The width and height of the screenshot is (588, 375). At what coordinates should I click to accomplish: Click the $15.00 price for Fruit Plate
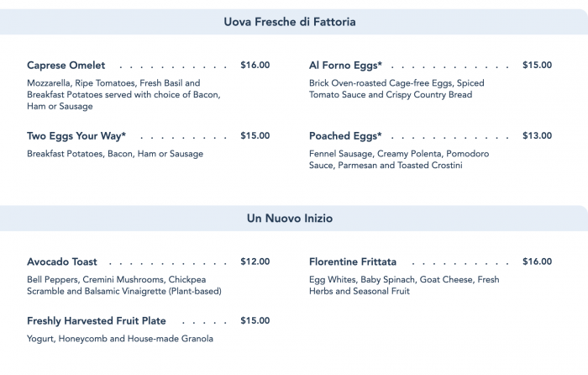pyautogui.click(x=255, y=320)
